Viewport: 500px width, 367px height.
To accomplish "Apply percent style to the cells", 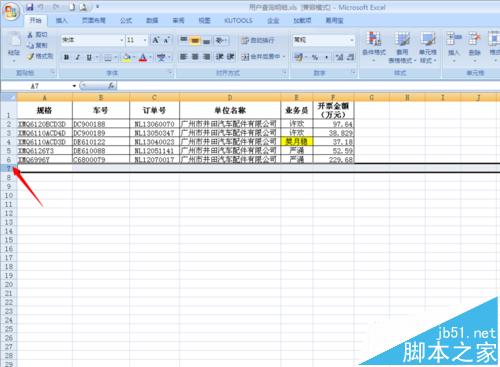I will pyautogui.click(x=315, y=57).
